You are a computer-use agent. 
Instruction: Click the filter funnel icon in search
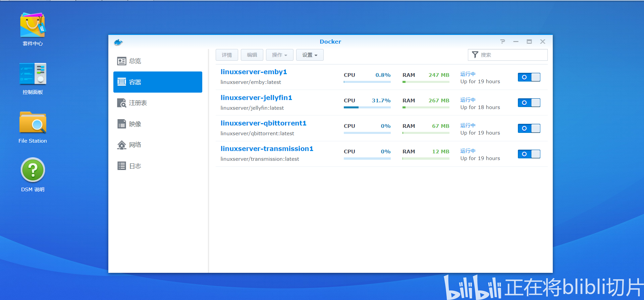click(475, 55)
